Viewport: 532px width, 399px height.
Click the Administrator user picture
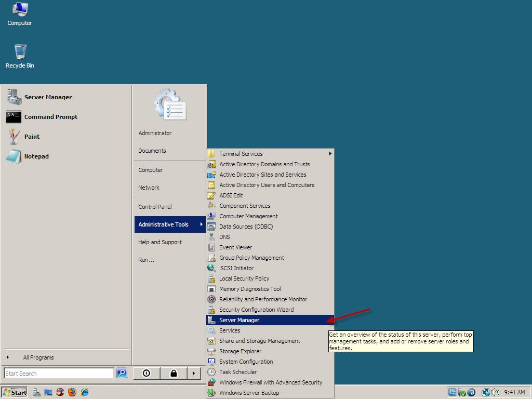pyautogui.click(x=170, y=104)
